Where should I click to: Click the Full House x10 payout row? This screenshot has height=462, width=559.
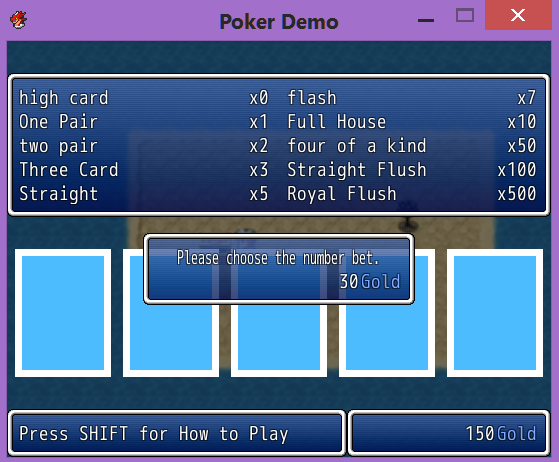(x=412, y=122)
